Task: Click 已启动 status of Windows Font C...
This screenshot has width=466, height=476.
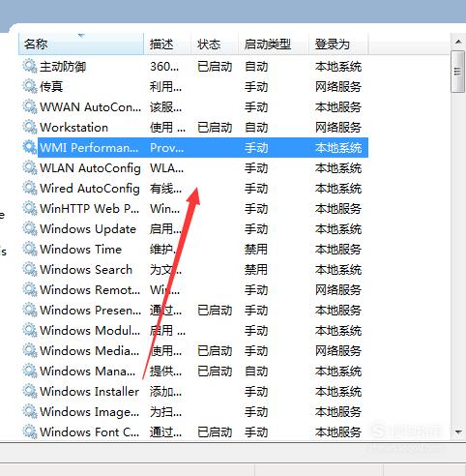Action: click(x=215, y=432)
